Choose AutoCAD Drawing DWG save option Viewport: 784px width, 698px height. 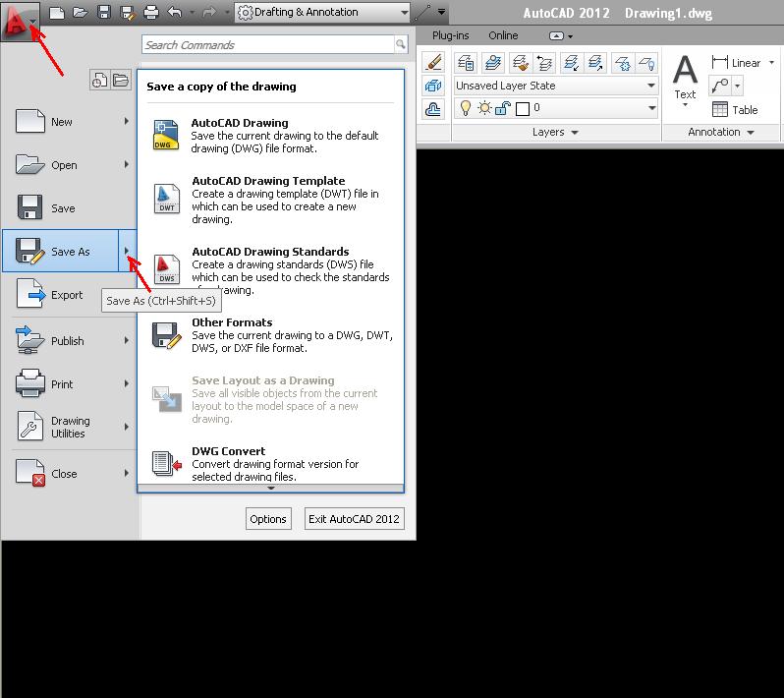coord(270,135)
